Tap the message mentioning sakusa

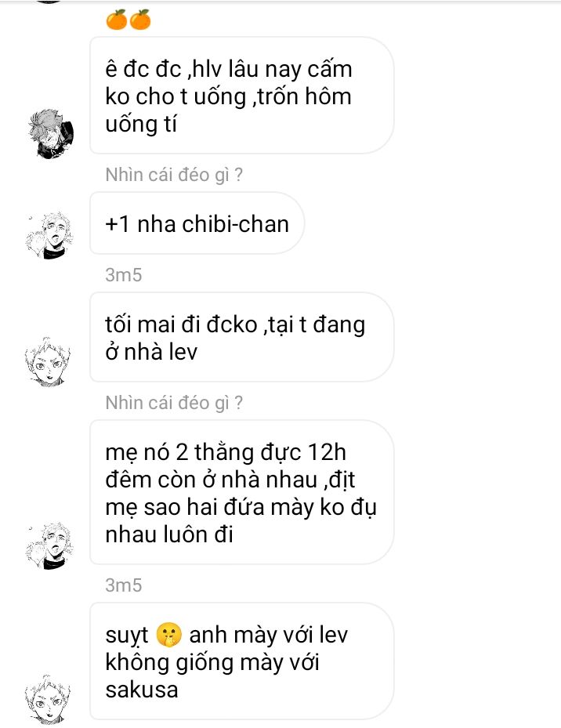click(x=241, y=661)
